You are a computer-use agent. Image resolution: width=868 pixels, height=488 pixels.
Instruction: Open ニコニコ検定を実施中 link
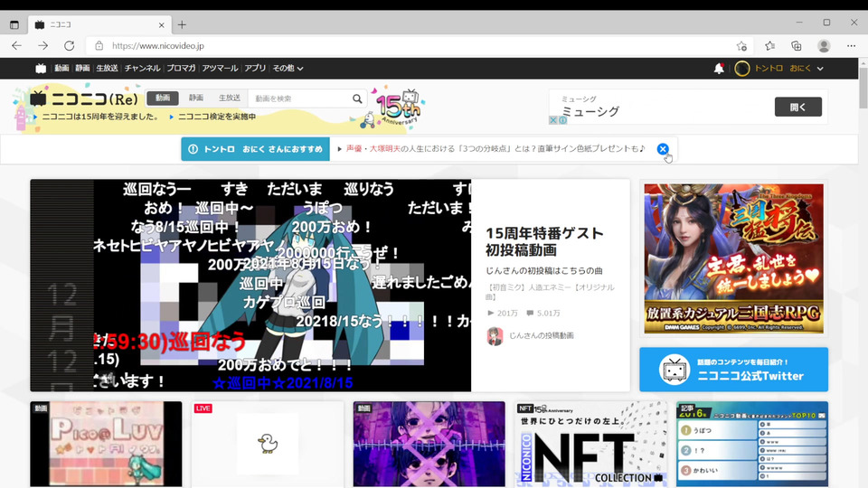click(x=216, y=117)
